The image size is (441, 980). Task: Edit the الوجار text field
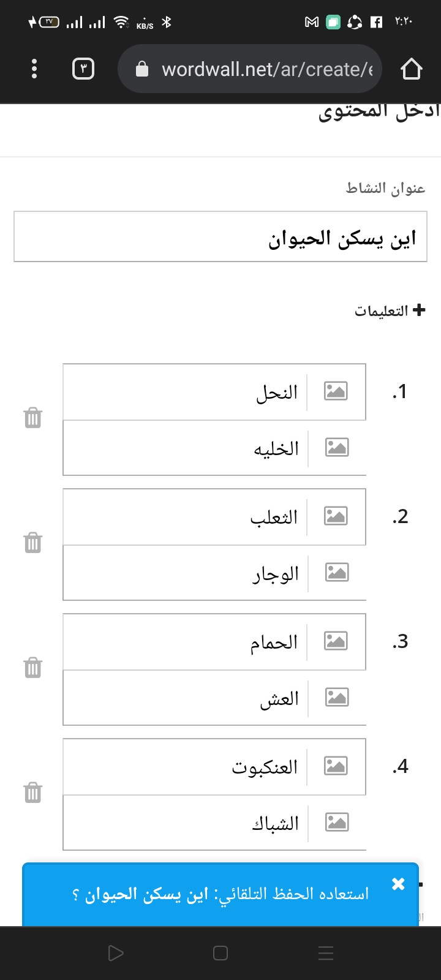[184, 573]
